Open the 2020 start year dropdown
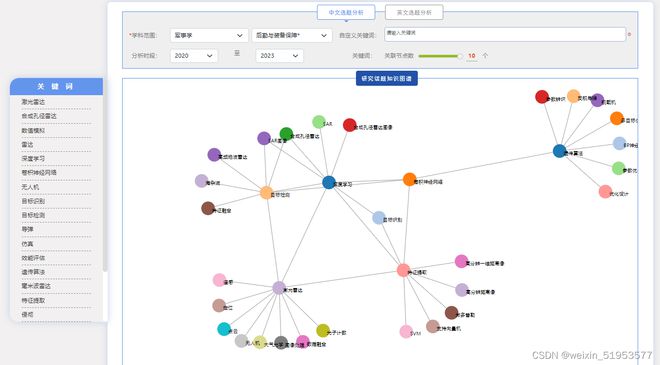The width and height of the screenshot is (660, 365). coord(194,56)
